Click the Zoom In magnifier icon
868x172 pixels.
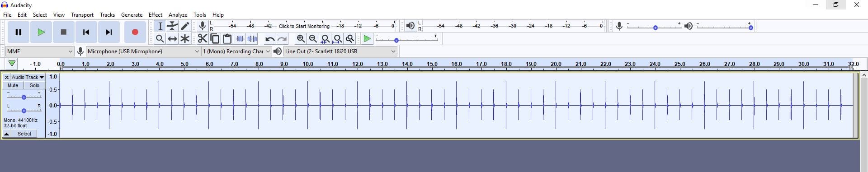(x=301, y=39)
